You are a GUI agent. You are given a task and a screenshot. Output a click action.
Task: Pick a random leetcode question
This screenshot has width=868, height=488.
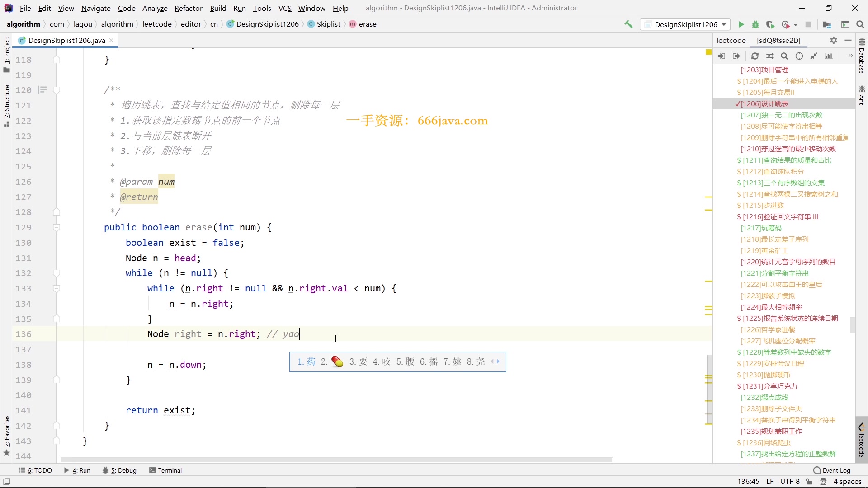pos(769,56)
